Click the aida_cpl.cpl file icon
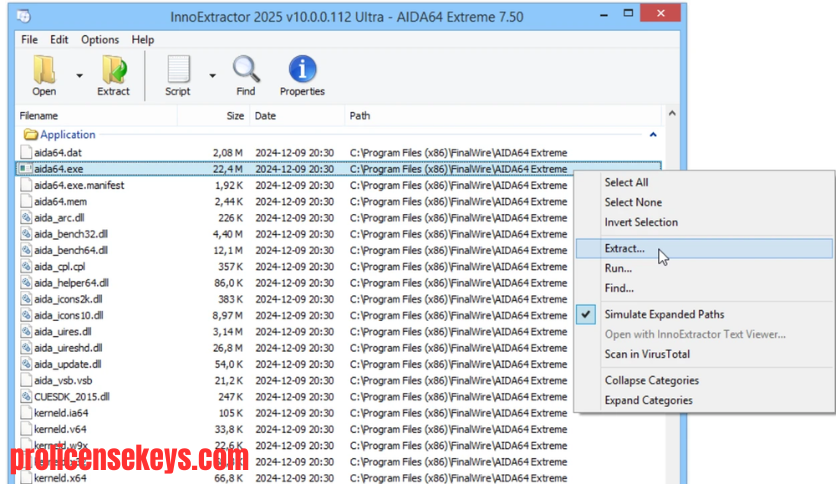Screen dimensions: 836x484 coord(26,267)
